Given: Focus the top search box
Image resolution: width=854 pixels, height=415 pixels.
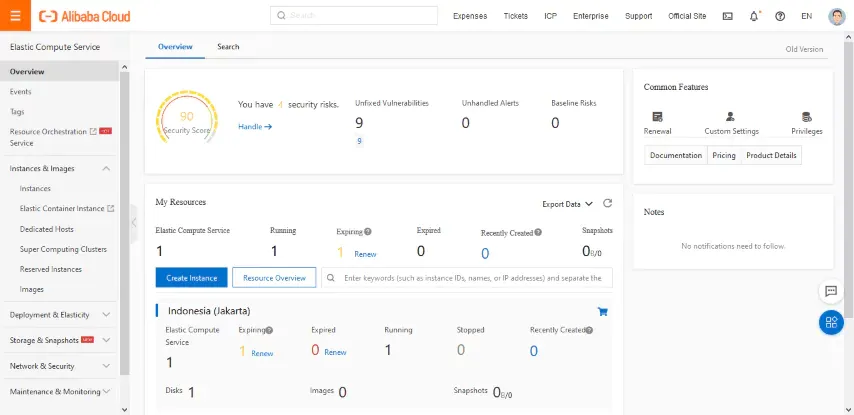Looking at the screenshot, I should click(x=354, y=15).
